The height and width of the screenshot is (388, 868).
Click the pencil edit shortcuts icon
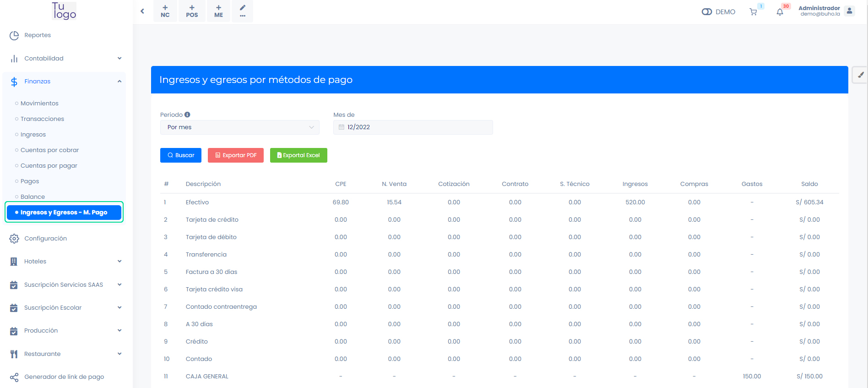point(242,11)
